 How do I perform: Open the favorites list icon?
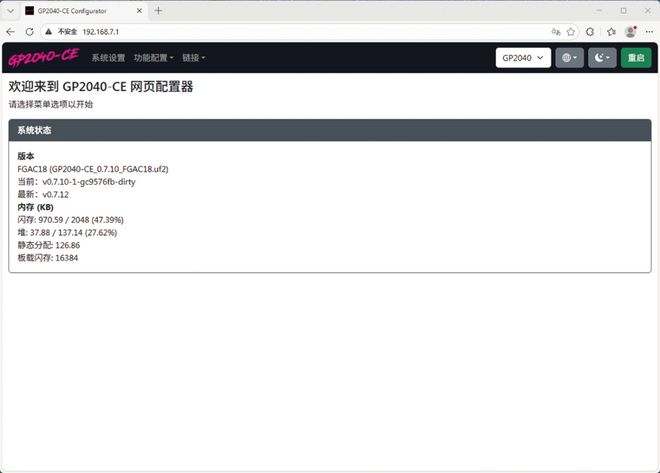click(x=609, y=32)
